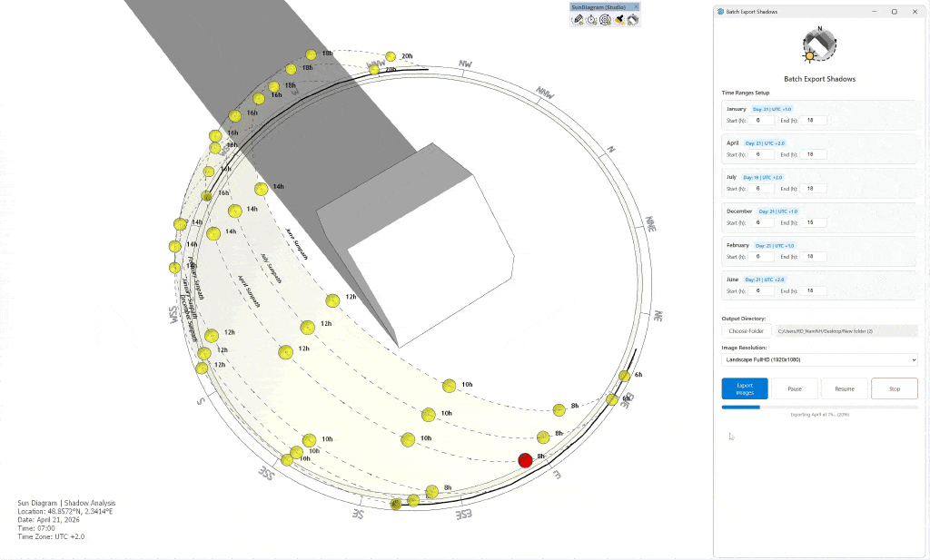Click the July End (h) input field
This screenshot has height=560, width=930.
[x=812, y=188]
